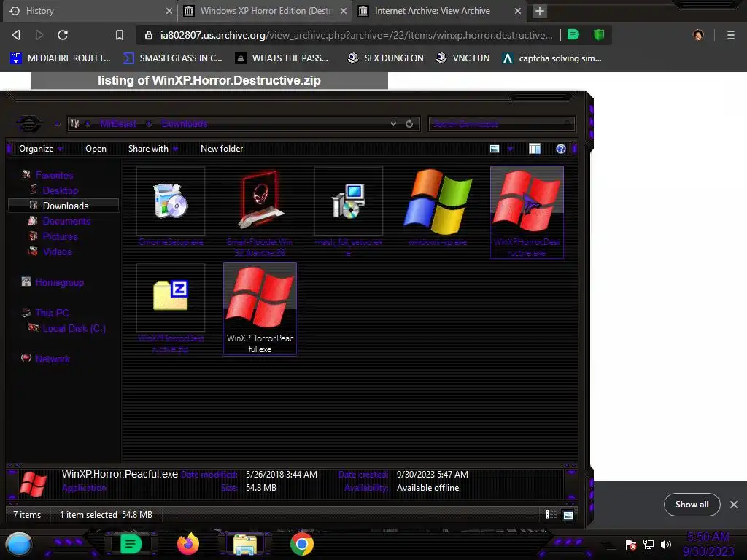This screenshot has width=747, height=560.
Task: Open the Organize menu
Action: [x=41, y=149]
